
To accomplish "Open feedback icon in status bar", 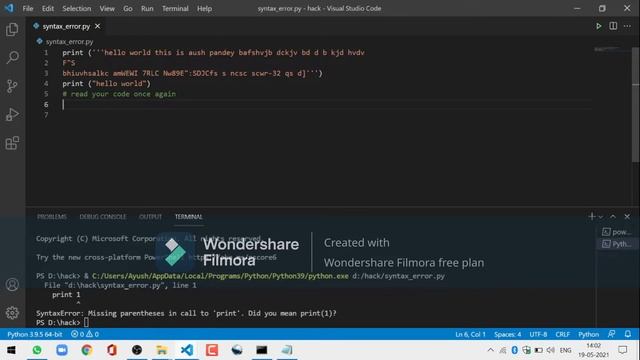I will [611, 334].
